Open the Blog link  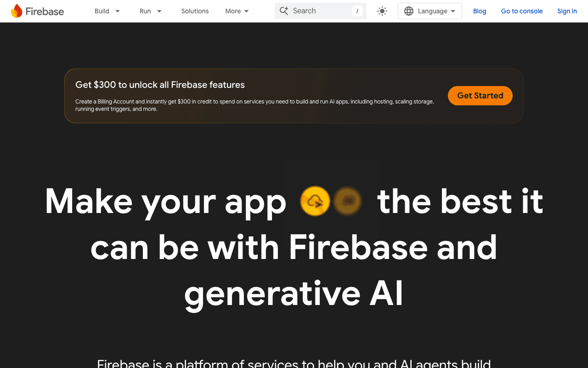(480, 11)
